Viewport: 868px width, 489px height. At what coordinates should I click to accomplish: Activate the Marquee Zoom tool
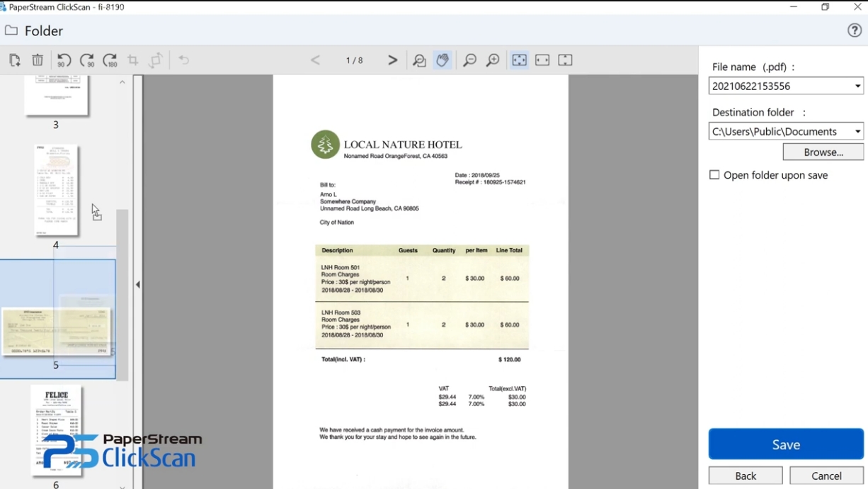pyautogui.click(x=419, y=60)
